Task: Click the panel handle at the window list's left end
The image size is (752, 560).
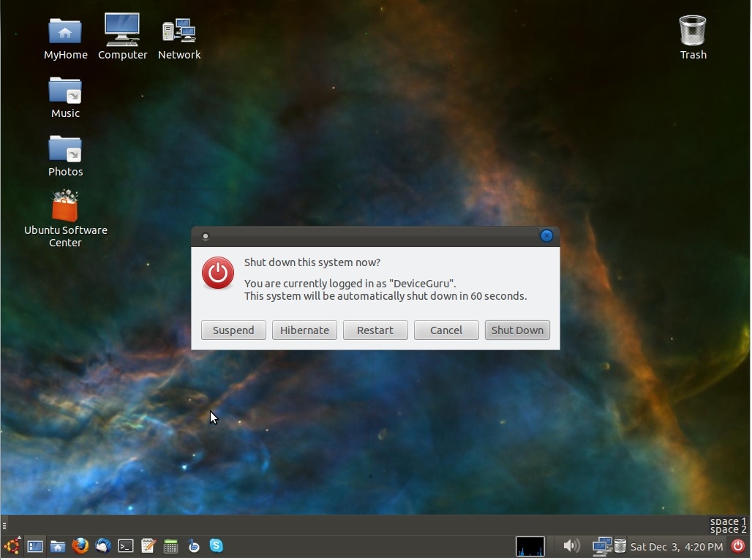Action: coord(4,526)
